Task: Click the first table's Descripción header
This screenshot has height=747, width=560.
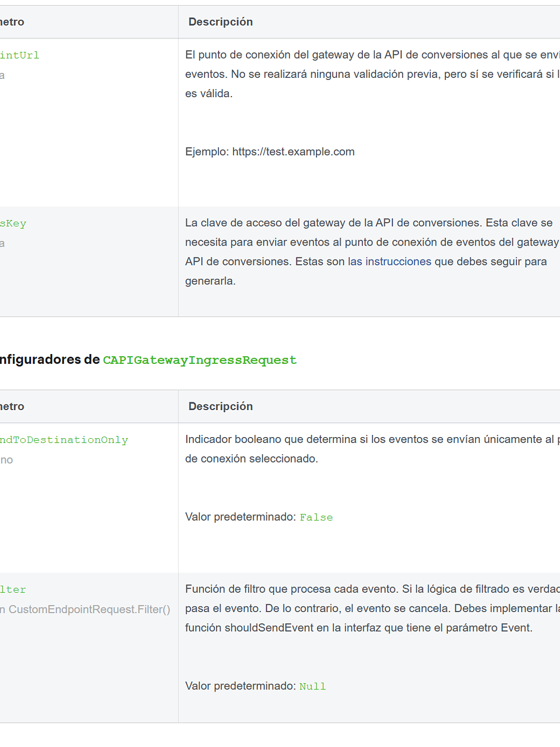Action: coord(221,22)
